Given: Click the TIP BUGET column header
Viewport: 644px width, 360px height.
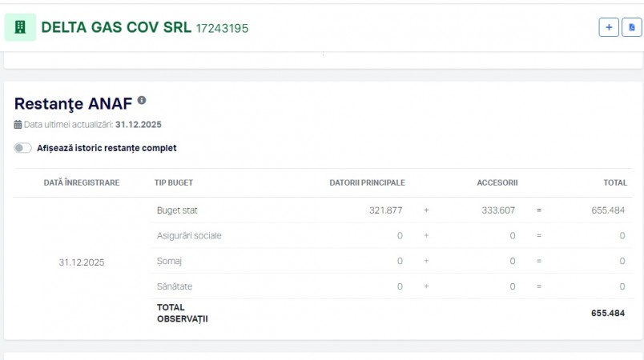Looking at the screenshot, I should click(x=174, y=183).
